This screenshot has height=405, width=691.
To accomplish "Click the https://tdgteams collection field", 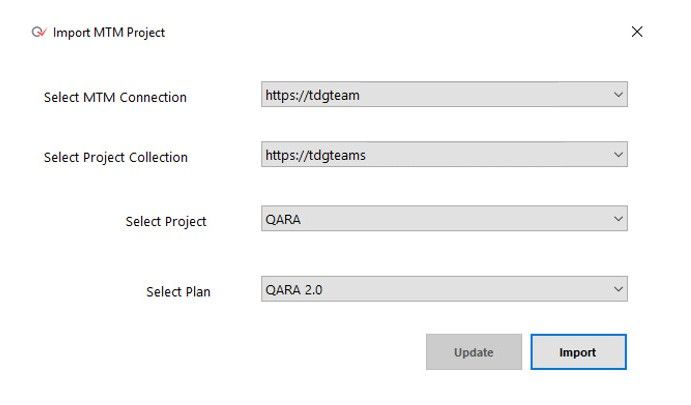I will [x=444, y=154].
